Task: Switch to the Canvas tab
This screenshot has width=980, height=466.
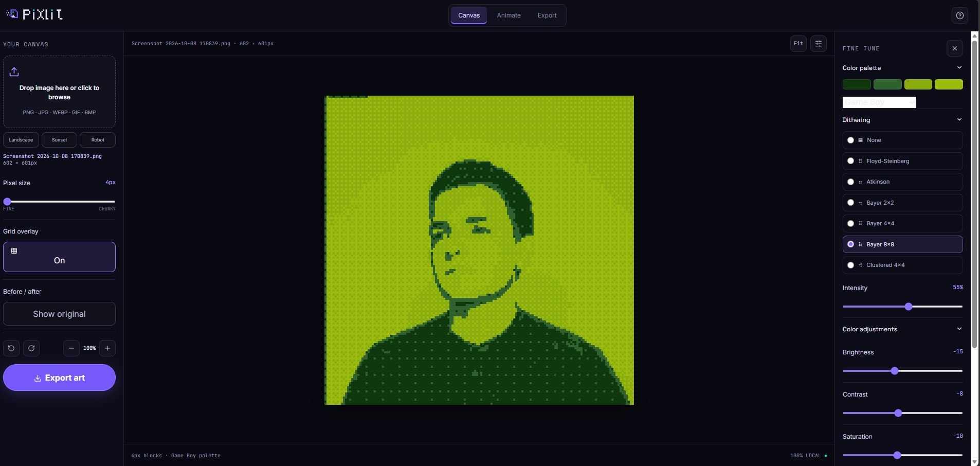Action: (469, 15)
